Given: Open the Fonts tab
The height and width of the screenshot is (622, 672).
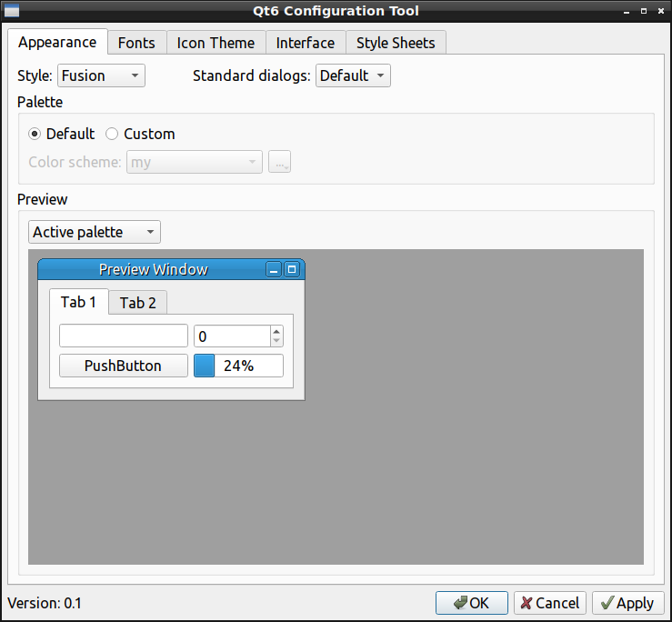Looking at the screenshot, I should (136, 43).
